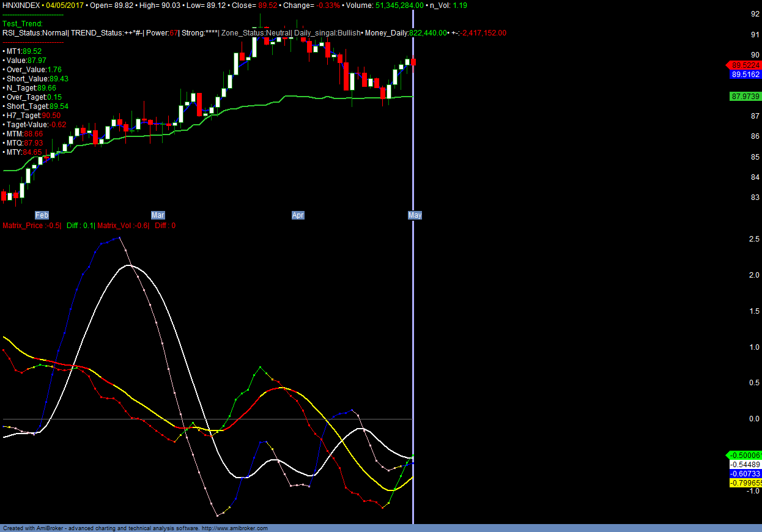The image size is (762, 532).
Task: Click the Daily_singal:Bullish status text
Action: coord(327,33)
